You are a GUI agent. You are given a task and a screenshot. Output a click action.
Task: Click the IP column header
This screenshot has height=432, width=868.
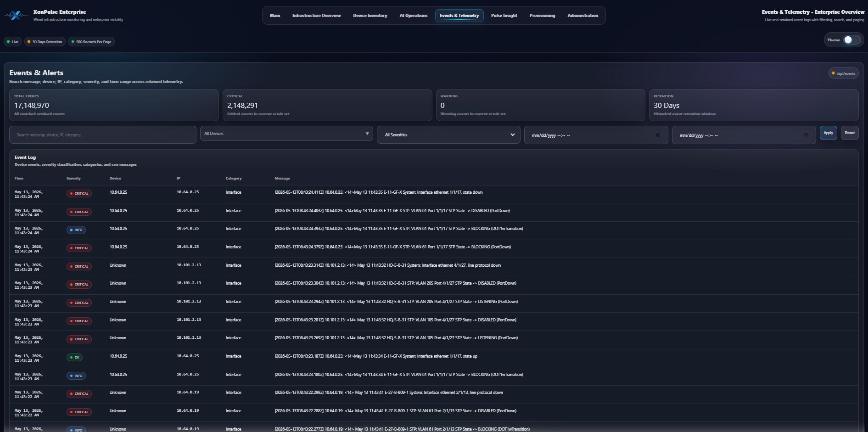(179, 178)
